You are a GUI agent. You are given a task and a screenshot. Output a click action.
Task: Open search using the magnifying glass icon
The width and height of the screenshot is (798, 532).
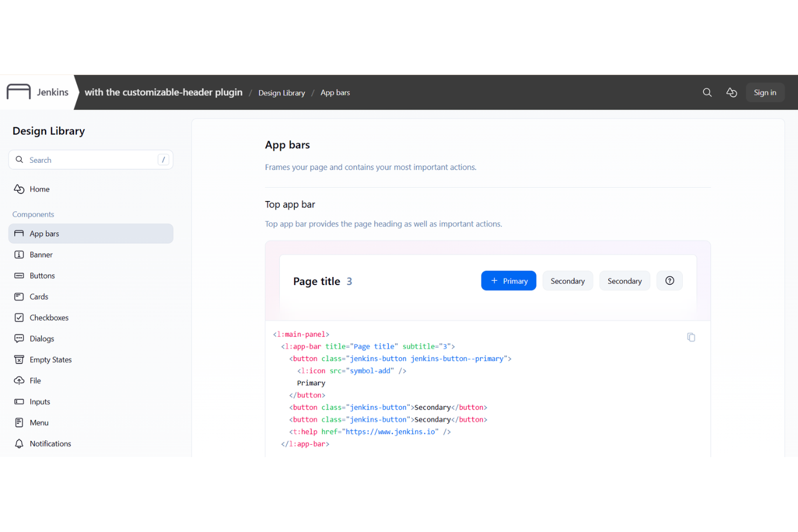click(707, 92)
